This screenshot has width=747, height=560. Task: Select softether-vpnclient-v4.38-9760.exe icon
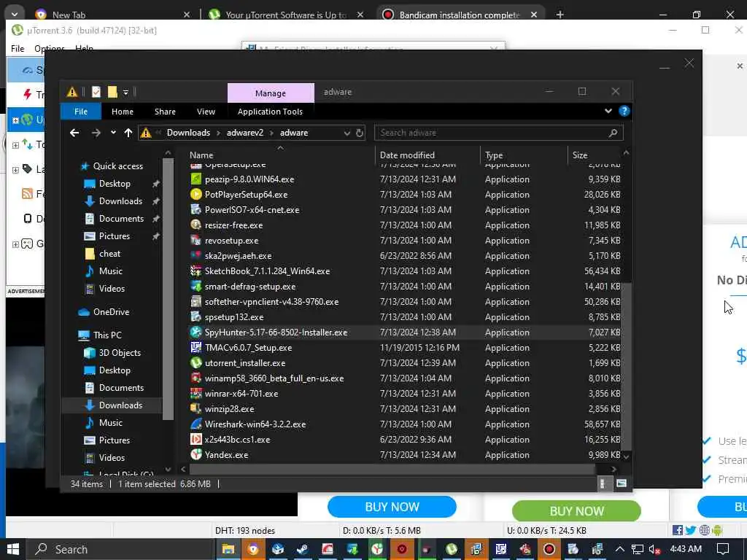coord(196,301)
